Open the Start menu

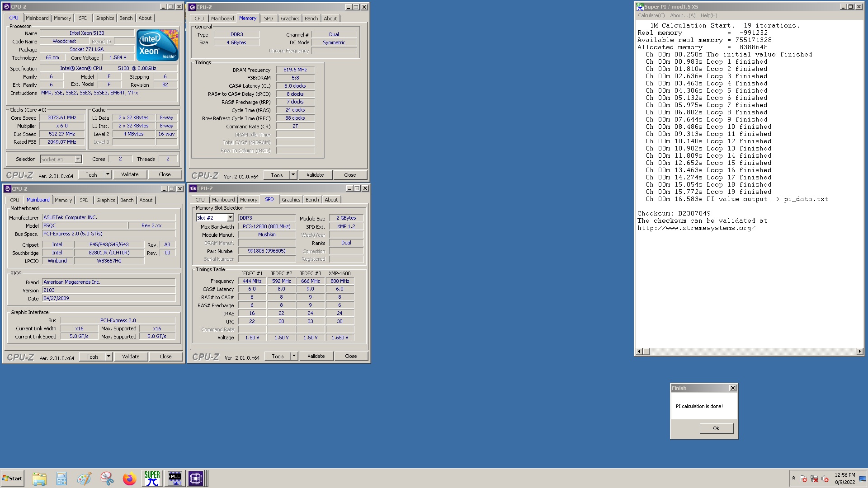pos(12,479)
